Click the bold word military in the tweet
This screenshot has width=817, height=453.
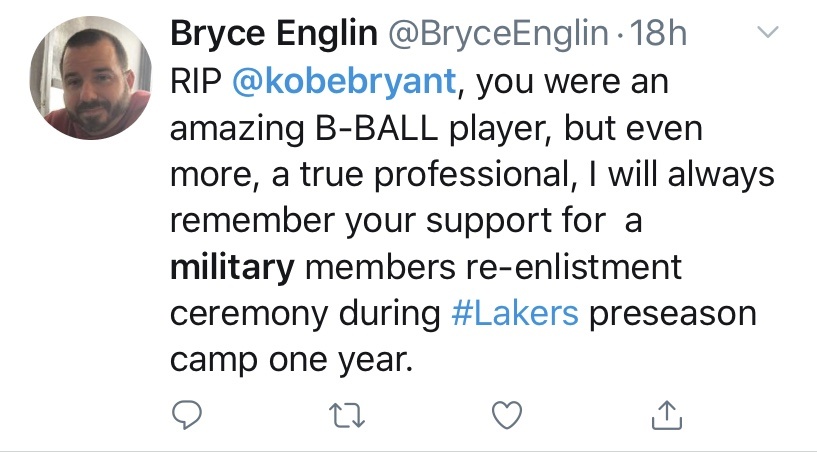(232, 267)
